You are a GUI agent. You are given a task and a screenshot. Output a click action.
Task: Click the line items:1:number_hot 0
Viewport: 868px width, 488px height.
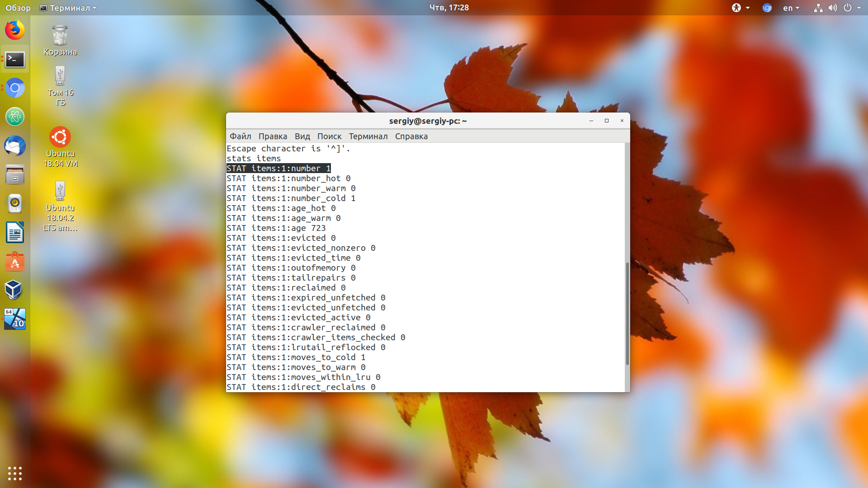coord(288,178)
